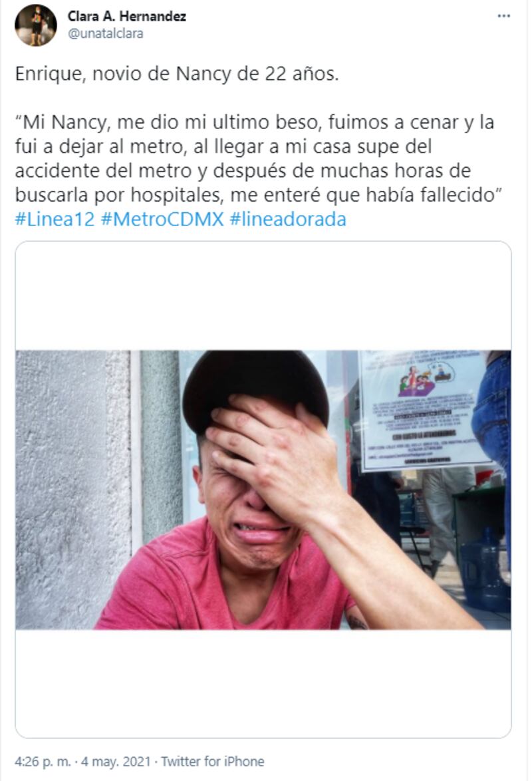This screenshot has height=781, width=532.
Task: Open the attached photo of the crying man
Action: pyautogui.click(x=263, y=490)
